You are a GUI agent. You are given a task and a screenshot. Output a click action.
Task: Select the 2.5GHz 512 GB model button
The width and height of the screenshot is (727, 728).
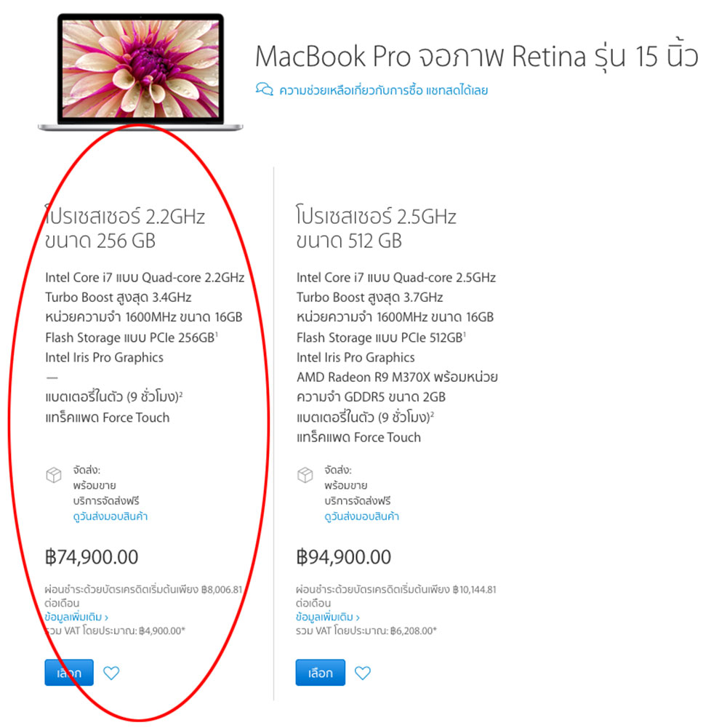coord(321,672)
